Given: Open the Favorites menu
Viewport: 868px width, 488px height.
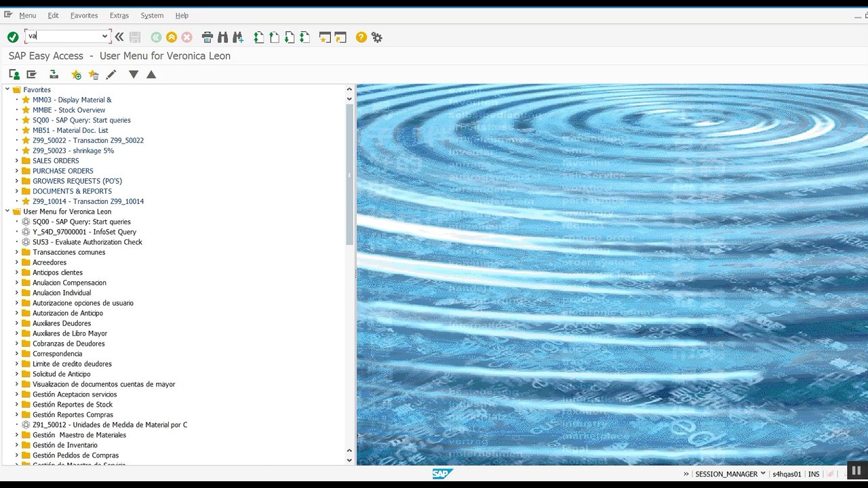Looking at the screenshot, I should click(84, 15).
